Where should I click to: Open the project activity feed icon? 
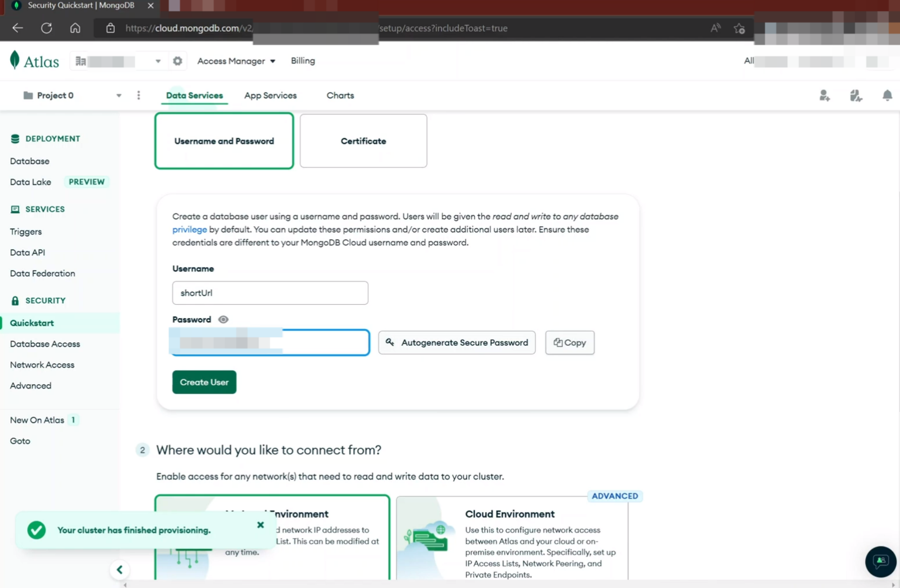856,95
